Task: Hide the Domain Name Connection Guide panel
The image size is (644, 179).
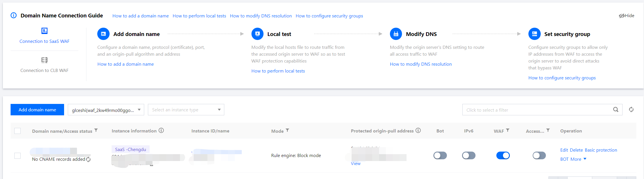Action: (627, 16)
